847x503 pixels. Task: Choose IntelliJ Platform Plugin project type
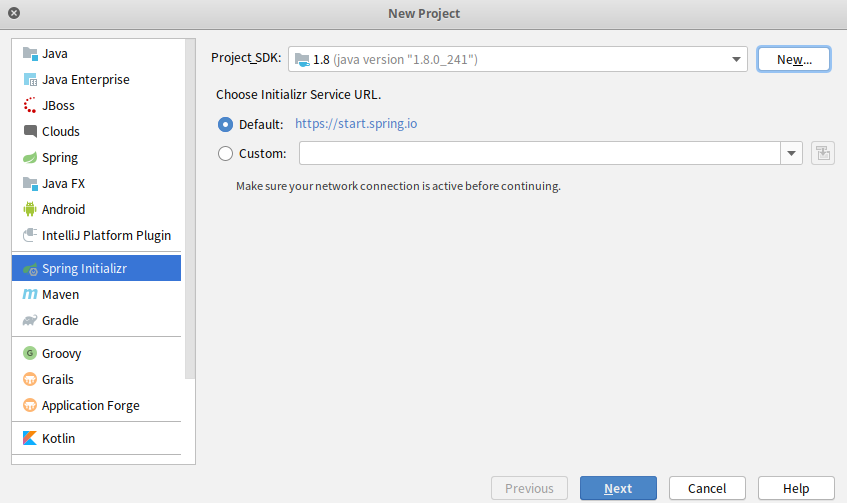106,235
